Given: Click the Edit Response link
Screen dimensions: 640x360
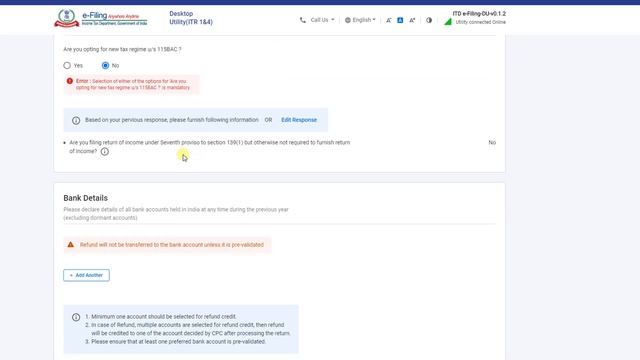Looking at the screenshot, I should 299,120.
